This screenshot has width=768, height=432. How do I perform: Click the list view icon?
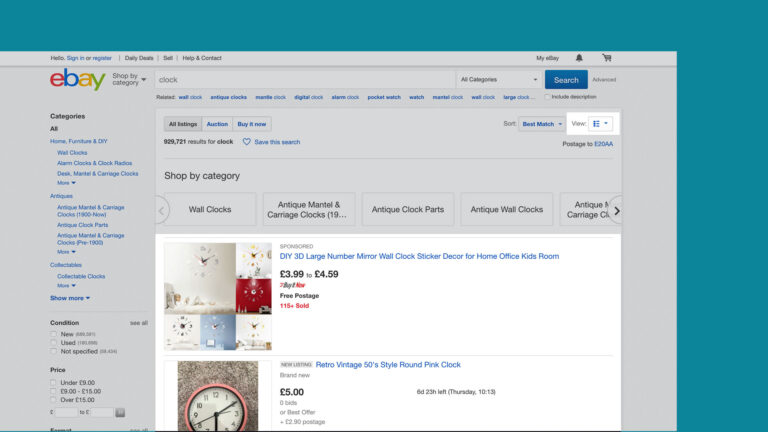click(597, 124)
